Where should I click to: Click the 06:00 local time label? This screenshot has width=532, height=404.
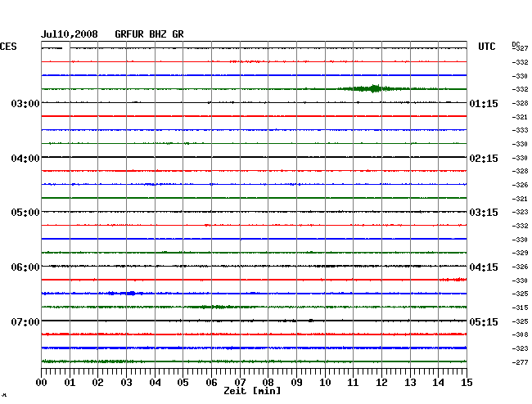tap(25, 267)
